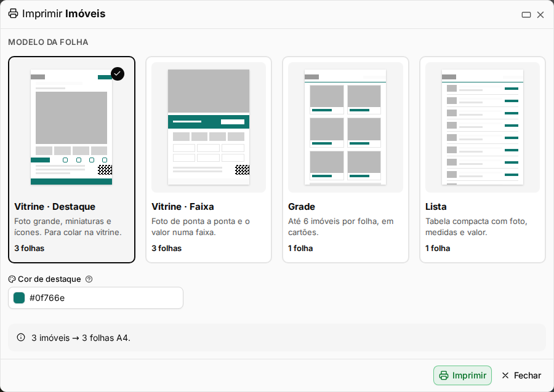Click the Vitrine · Faixa preview thumbnail
Viewport: 554px width, 392px height.
pyautogui.click(x=209, y=127)
